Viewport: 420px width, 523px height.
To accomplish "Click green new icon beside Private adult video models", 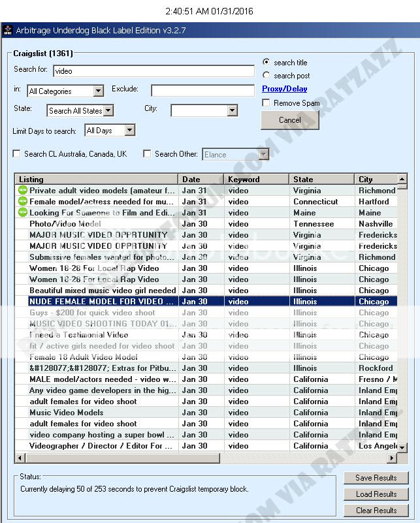I will tap(23, 191).
